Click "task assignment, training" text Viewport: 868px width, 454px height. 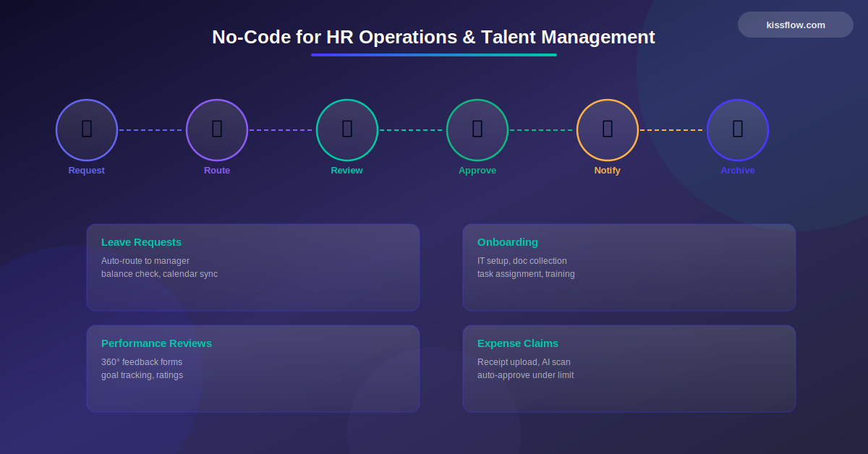point(526,274)
